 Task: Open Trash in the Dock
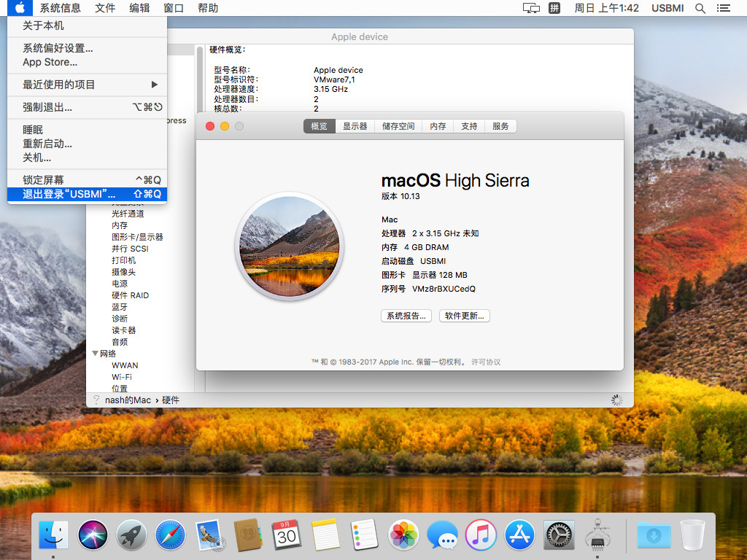(x=693, y=534)
